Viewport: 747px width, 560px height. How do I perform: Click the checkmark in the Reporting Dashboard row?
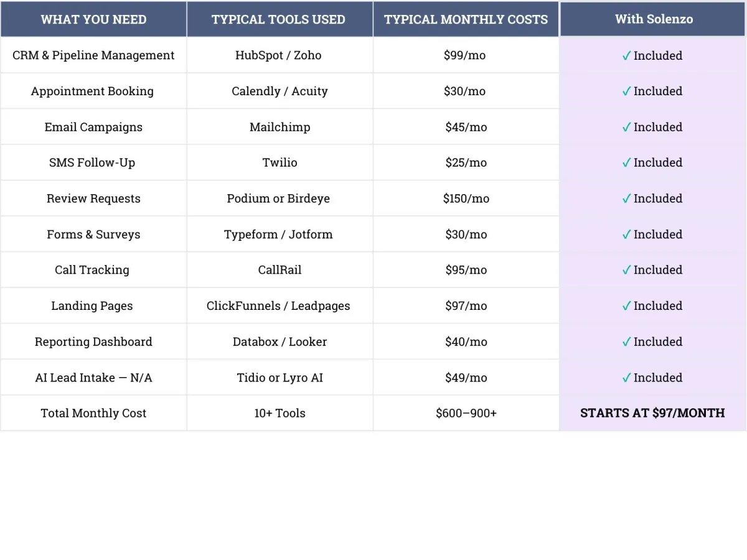(627, 342)
